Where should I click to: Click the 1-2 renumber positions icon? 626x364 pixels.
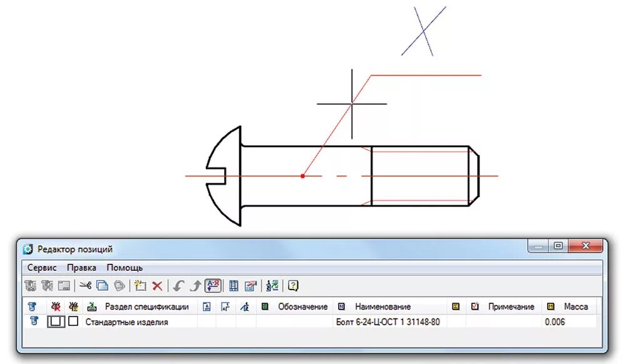coord(272,285)
